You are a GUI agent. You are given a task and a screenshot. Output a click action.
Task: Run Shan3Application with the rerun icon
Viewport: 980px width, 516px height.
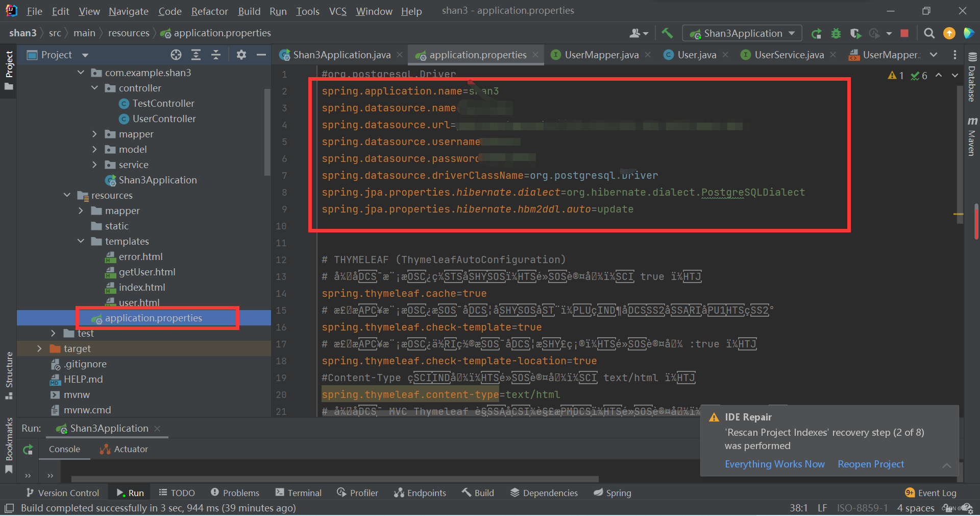tap(817, 33)
